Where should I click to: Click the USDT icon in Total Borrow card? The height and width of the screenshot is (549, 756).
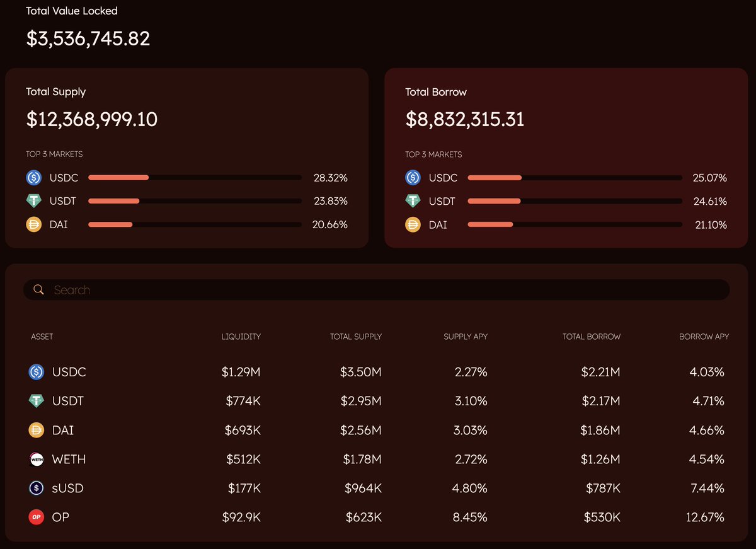pyautogui.click(x=413, y=201)
